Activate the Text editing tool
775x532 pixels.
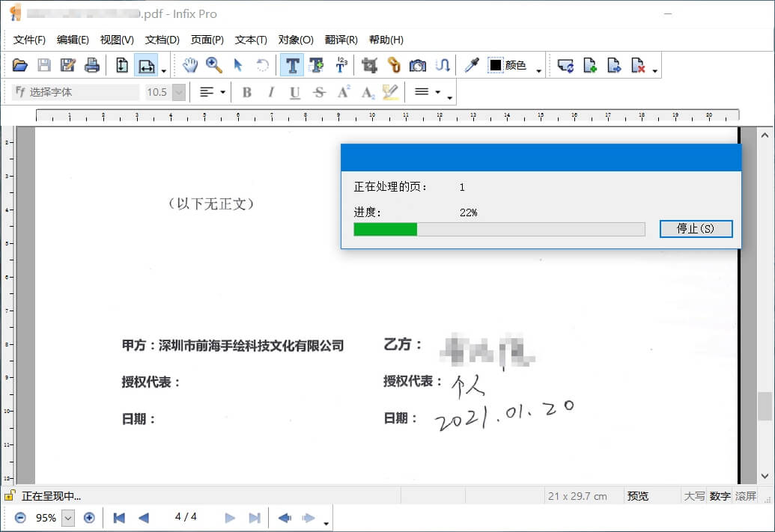tap(291, 65)
